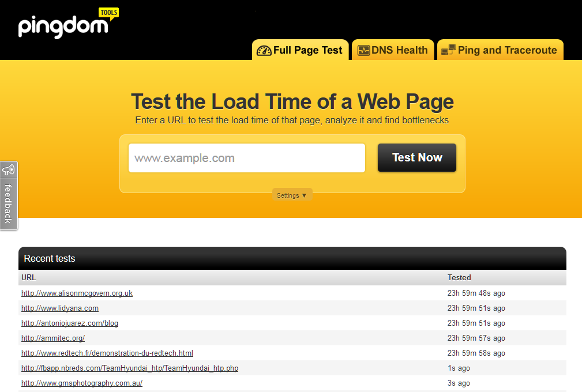Image resolution: width=582 pixels, height=392 pixels.
Task: Open the Full Page Test tab
Action: 301,50
